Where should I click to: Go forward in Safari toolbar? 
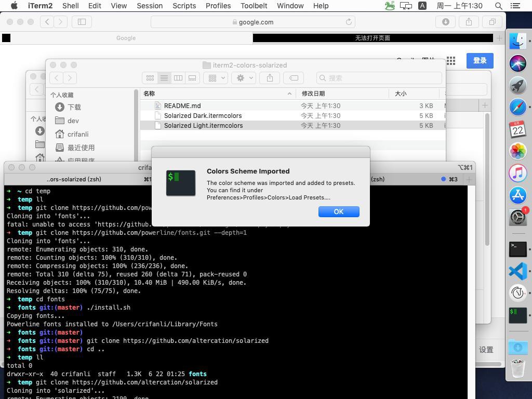tap(60, 22)
